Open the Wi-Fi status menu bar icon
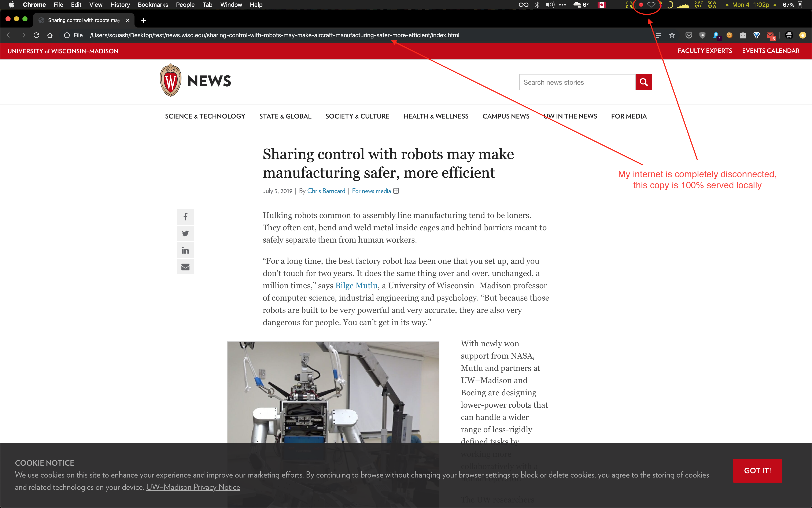This screenshot has height=508, width=812. (651, 5)
